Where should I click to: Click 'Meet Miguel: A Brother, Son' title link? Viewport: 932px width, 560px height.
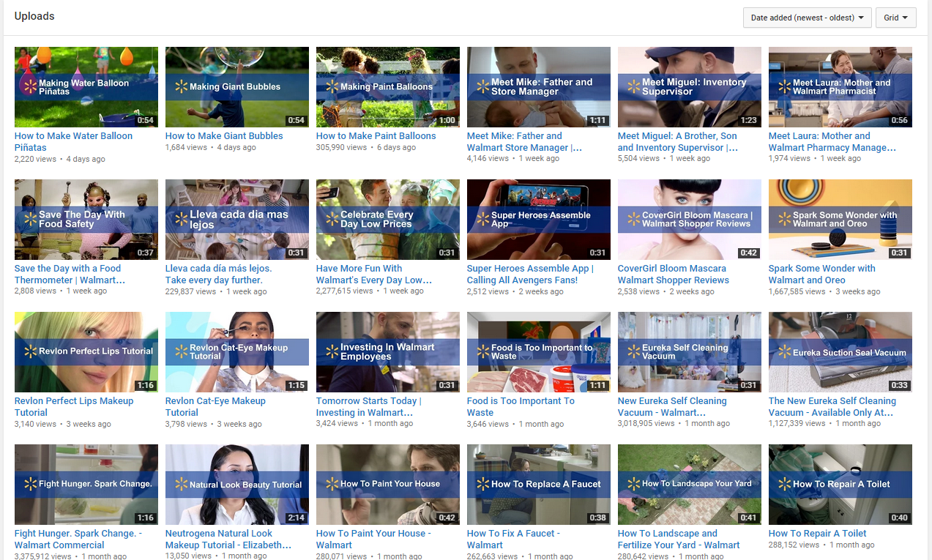point(678,141)
